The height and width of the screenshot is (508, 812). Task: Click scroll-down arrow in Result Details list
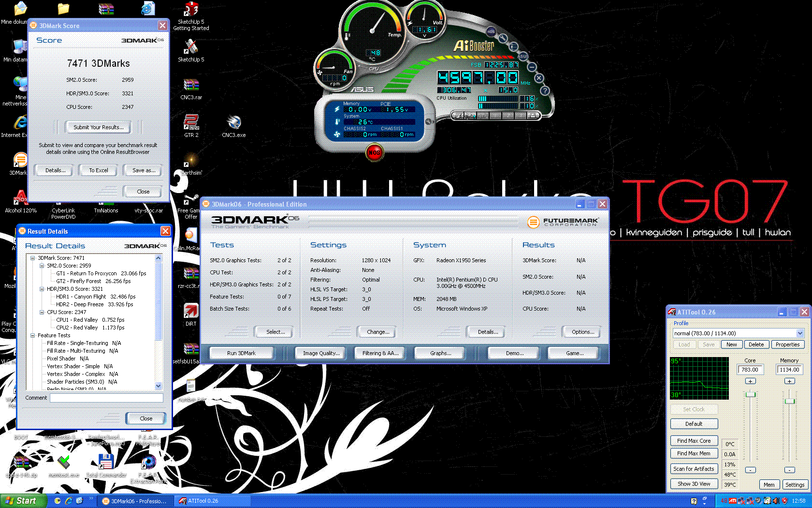(158, 386)
